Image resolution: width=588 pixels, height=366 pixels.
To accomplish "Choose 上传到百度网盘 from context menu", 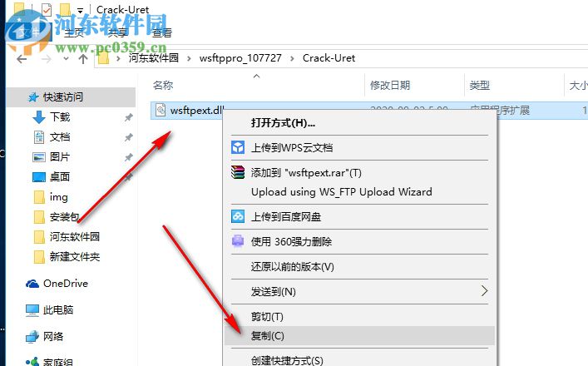I will [x=360, y=217].
